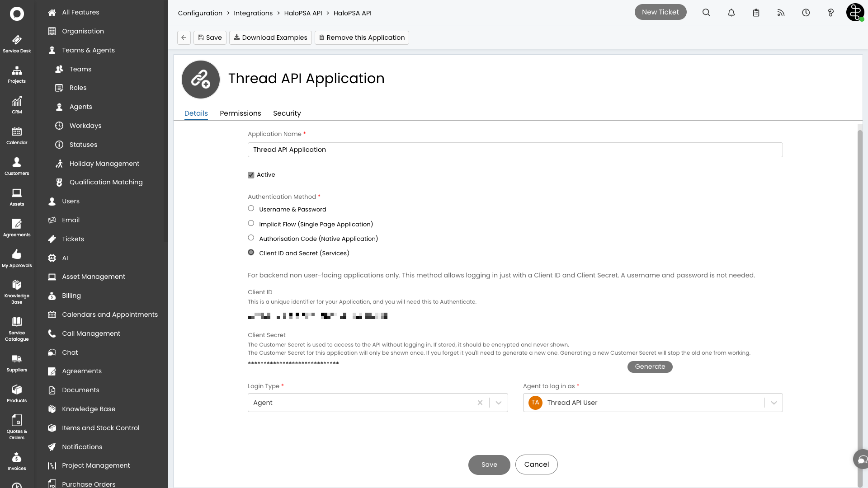Screen dimensions: 868x488
Task: Click the back arrow button
Action: click(x=184, y=38)
